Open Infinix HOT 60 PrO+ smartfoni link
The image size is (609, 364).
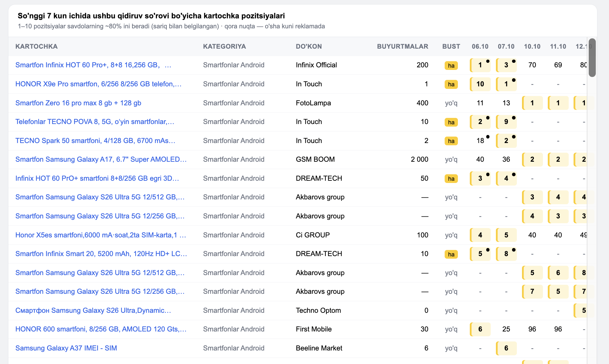(x=97, y=178)
